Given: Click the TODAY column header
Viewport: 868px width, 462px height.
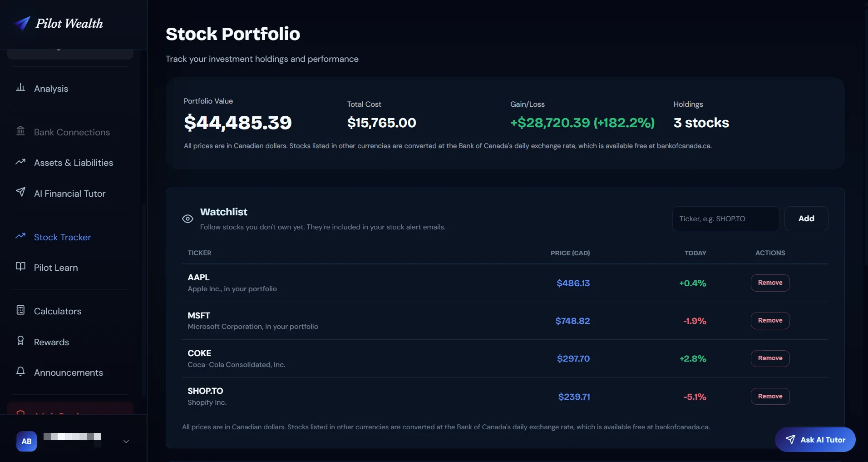Looking at the screenshot, I should click(695, 253).
